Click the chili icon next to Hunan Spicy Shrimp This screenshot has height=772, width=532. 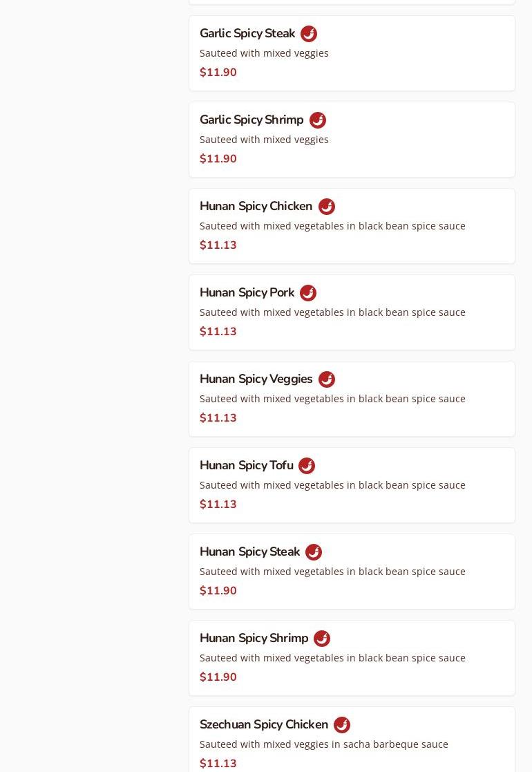coord(322,639)
